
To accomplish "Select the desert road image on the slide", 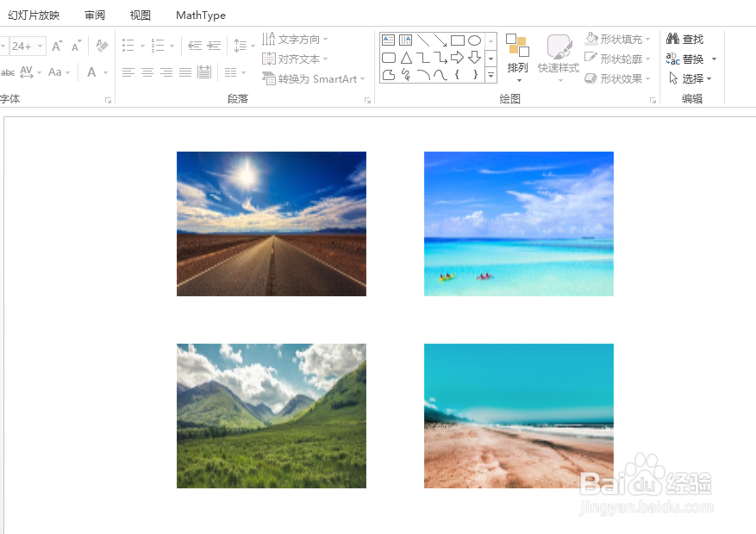I will click(271, 224).
